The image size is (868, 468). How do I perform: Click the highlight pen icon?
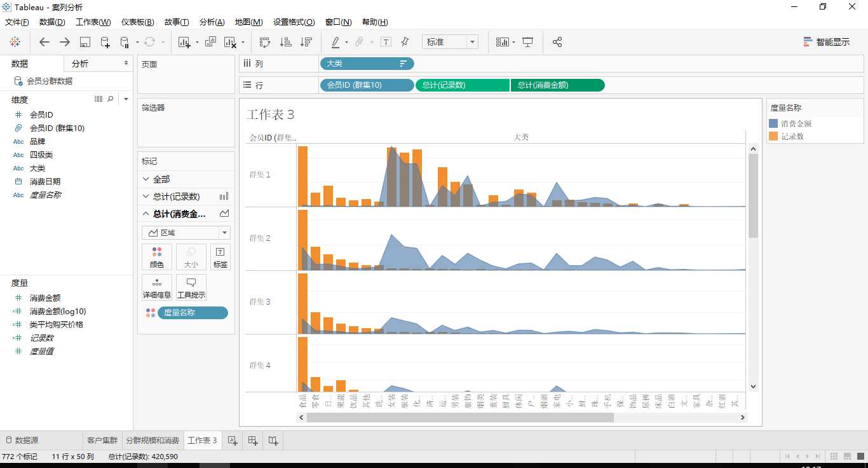coord(335,42)
